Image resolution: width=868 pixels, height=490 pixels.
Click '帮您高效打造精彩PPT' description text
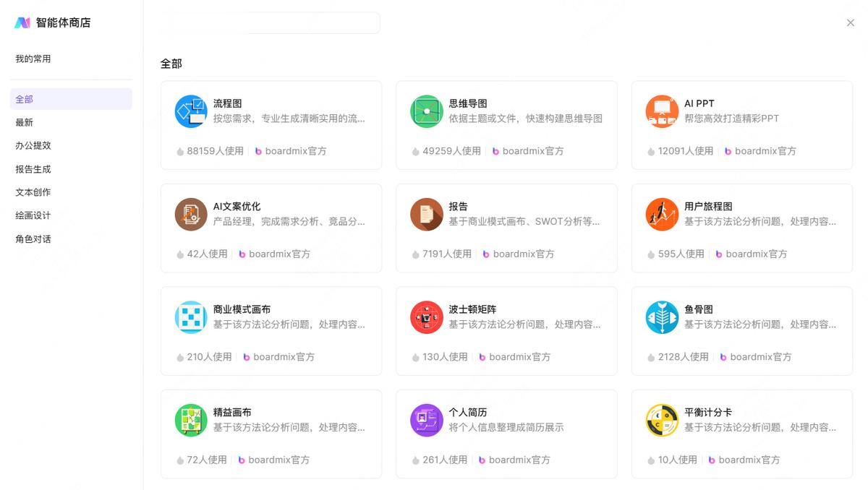click(731, 119)
